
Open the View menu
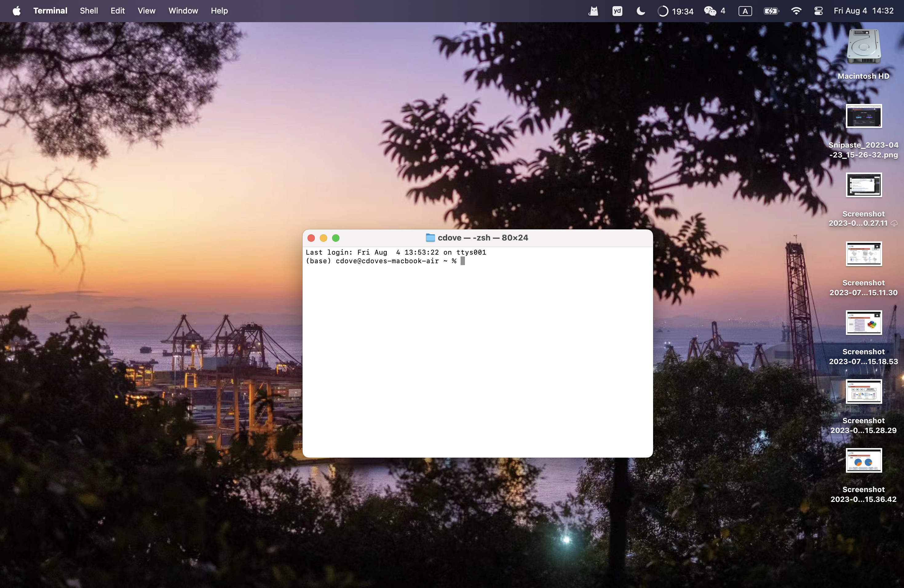[x=146, y=11]
